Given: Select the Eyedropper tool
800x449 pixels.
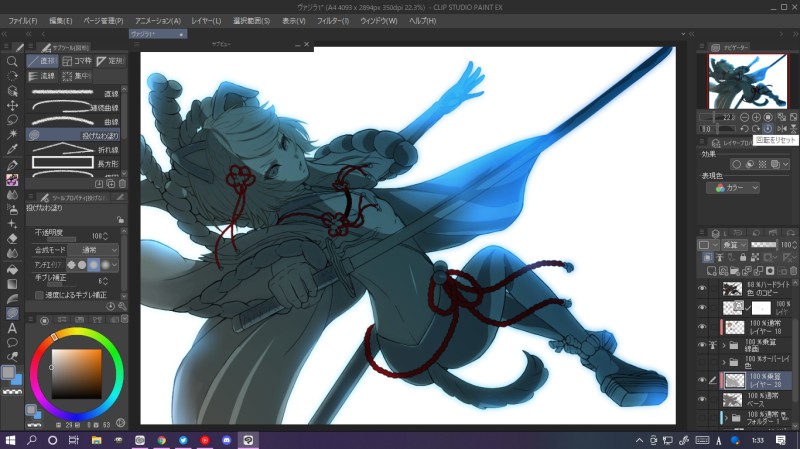Looking at the screenshot, I should coord(12,149).
